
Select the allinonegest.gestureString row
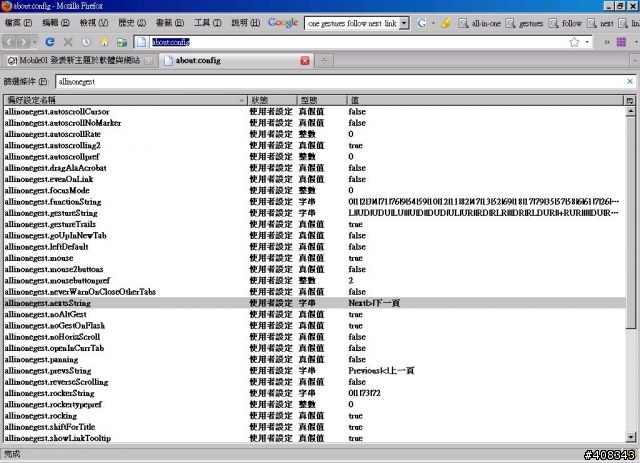(314, 213)
